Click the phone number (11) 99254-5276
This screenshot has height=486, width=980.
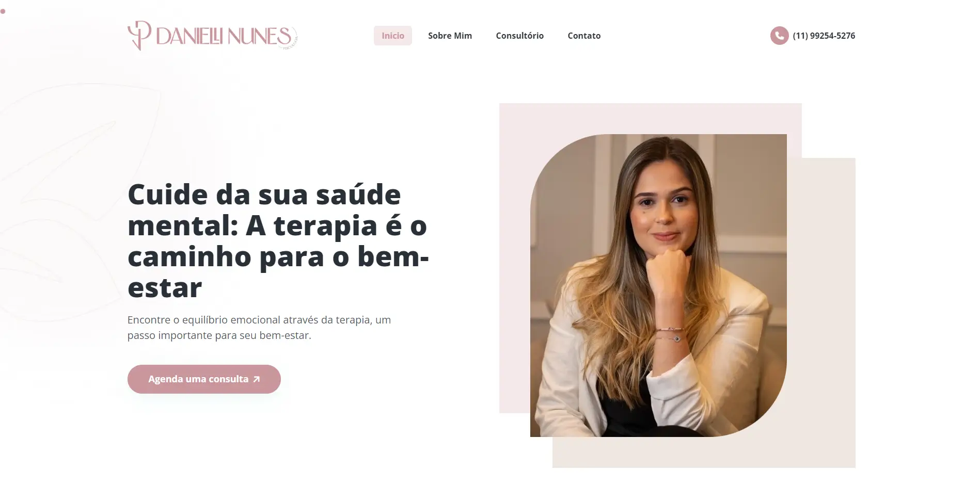coord(824,36)
